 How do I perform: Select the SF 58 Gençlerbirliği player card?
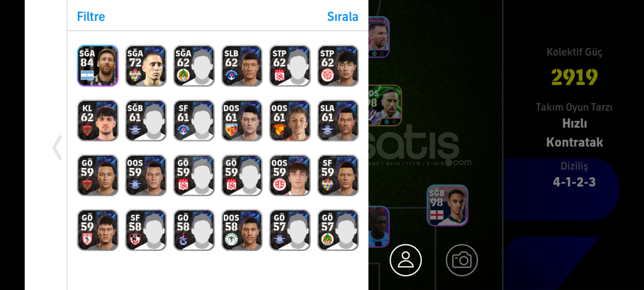[x=146, y=230]
